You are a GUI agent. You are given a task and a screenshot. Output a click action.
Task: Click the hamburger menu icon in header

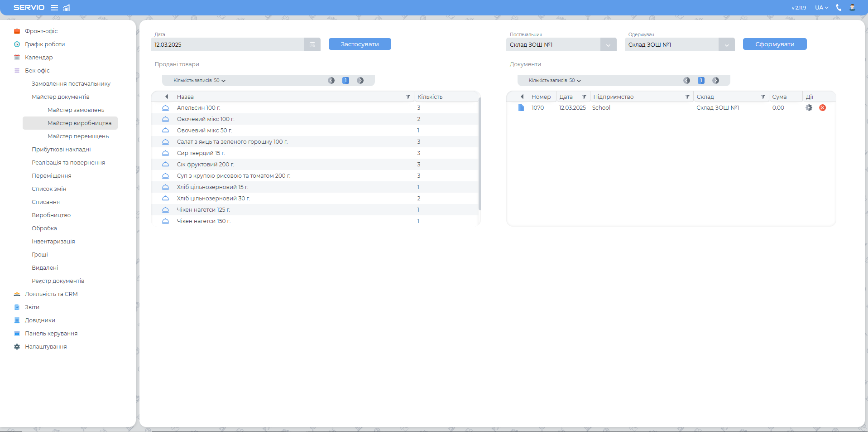[54, 8]
